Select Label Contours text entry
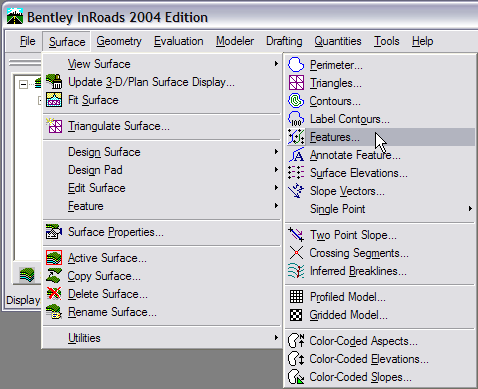Screen dimensions: 478x389 tap(350, 119)
